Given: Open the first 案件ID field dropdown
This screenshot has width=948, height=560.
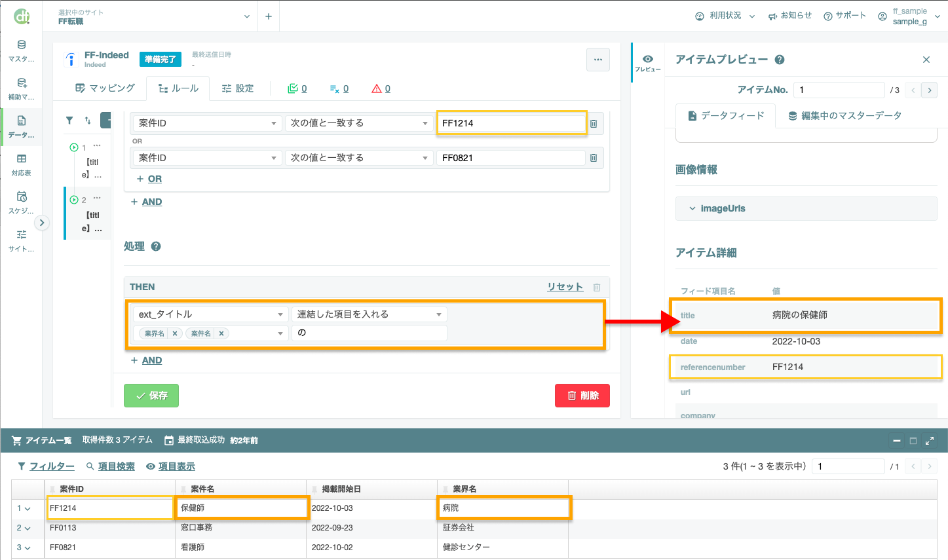Looking at the screenshot, I should point(207,123).
